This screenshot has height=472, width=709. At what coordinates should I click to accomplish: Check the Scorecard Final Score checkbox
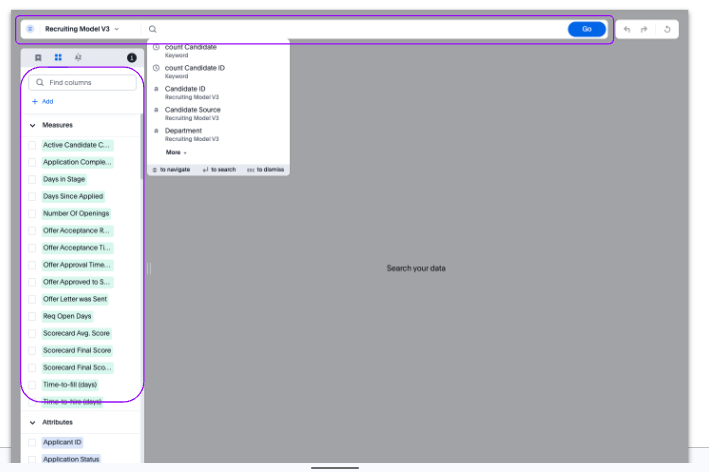pos(32,350)
